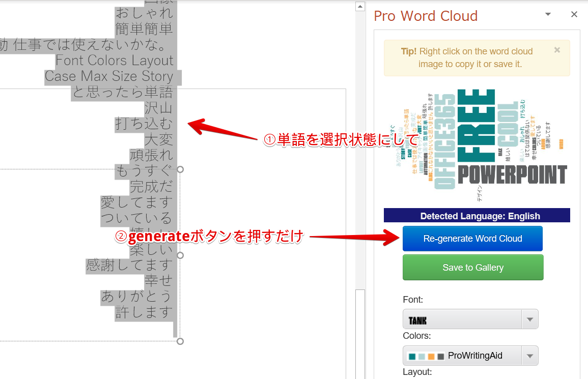Click the text 'もうすぐ' in slide
This screenshot has width=588, height=379.
point(144,170)
